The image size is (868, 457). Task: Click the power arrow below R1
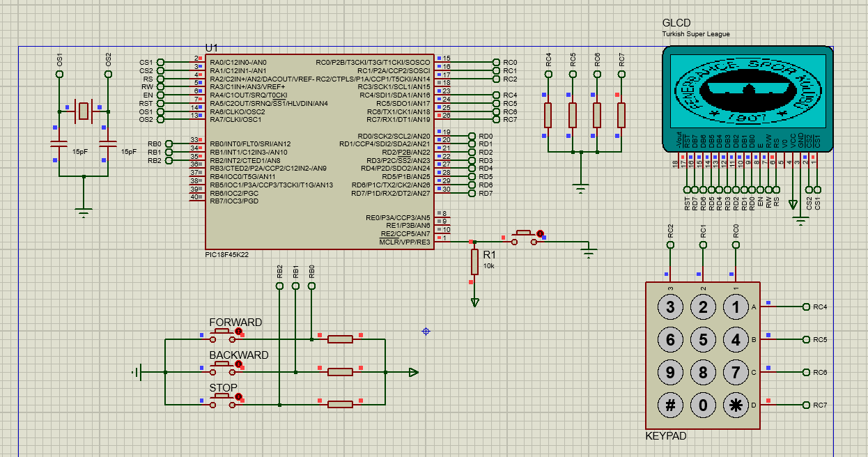[x=474, y=302]
